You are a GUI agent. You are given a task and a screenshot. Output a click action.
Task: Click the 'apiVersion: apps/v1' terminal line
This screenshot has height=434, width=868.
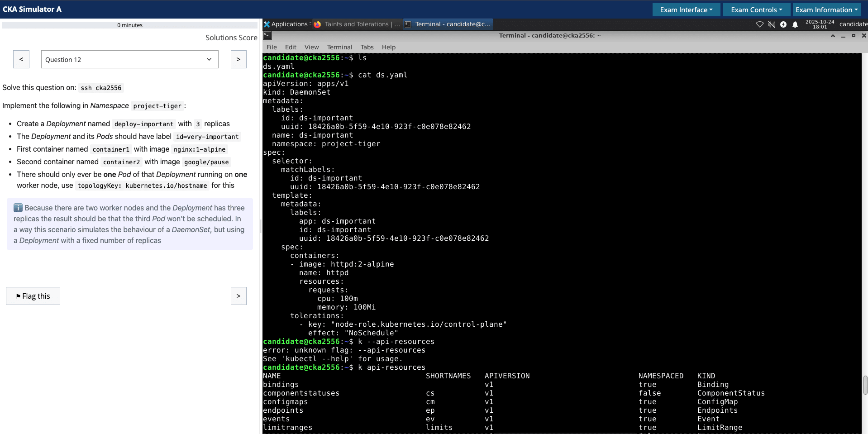coord(306,84)
